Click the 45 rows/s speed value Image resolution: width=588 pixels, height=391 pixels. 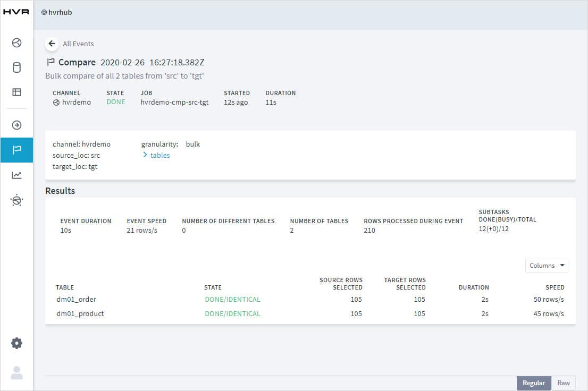pyautogui.click(x=549, y=313)
